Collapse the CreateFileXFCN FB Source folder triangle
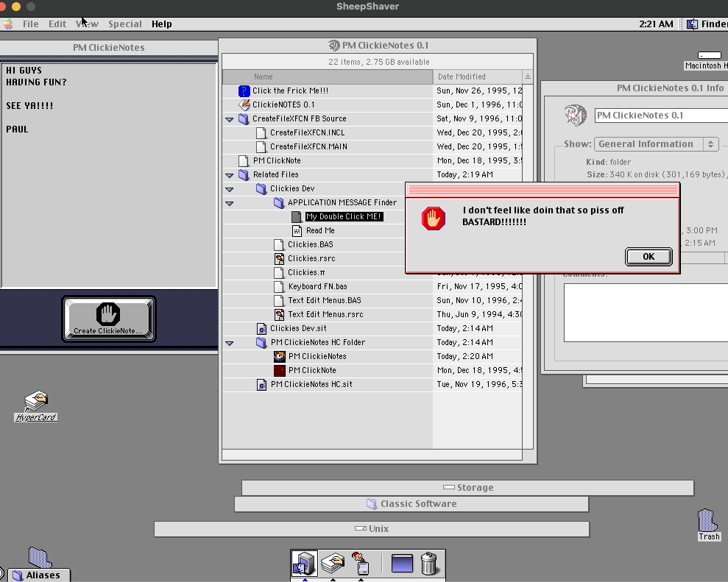The image size is (728, 582). (230, 119)
